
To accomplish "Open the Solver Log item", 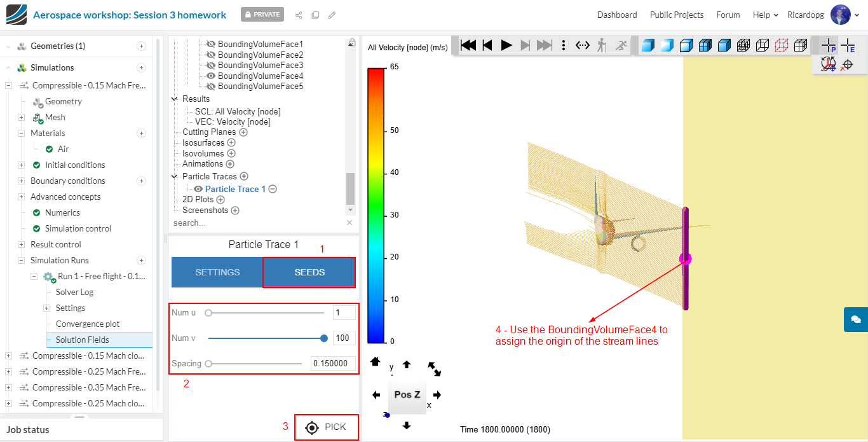I will point(74,293).
